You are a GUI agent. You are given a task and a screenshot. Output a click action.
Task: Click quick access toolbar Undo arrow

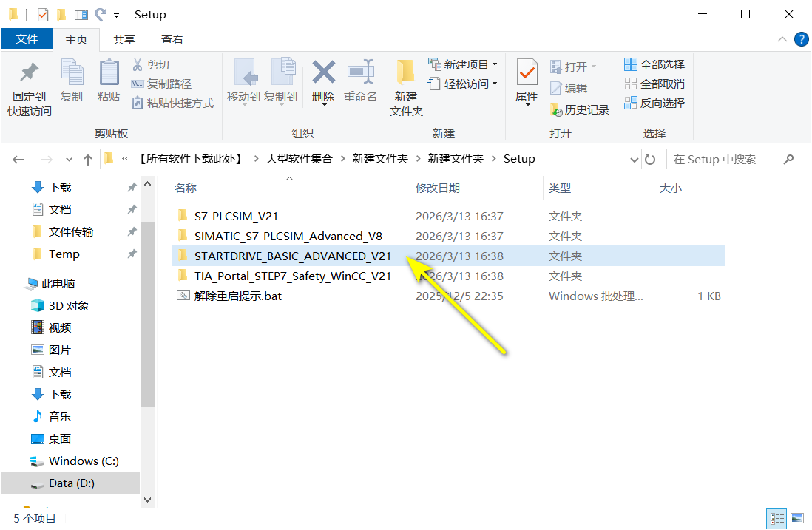click(x=101, y=15)
